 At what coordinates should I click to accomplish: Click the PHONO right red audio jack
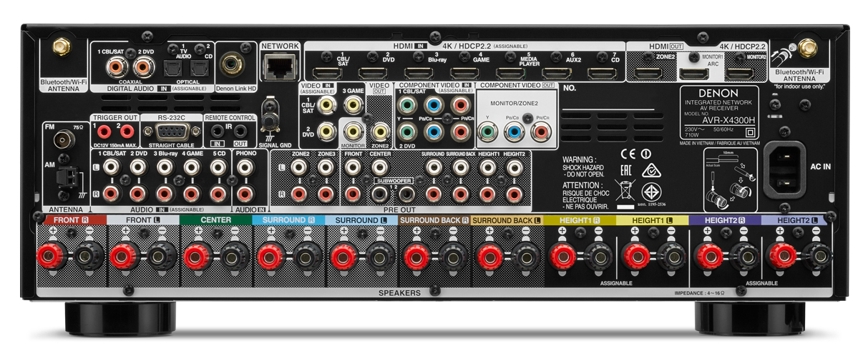[x=245, y=193]
